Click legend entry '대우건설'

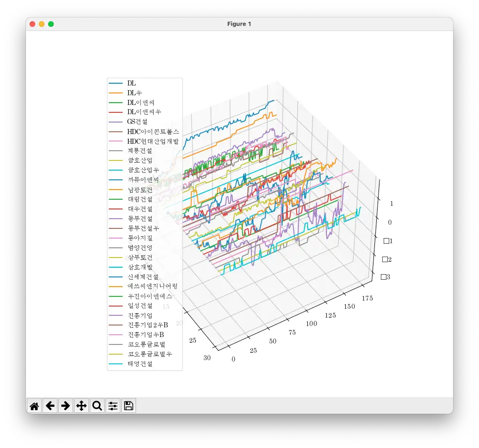[x=140, y=209]
